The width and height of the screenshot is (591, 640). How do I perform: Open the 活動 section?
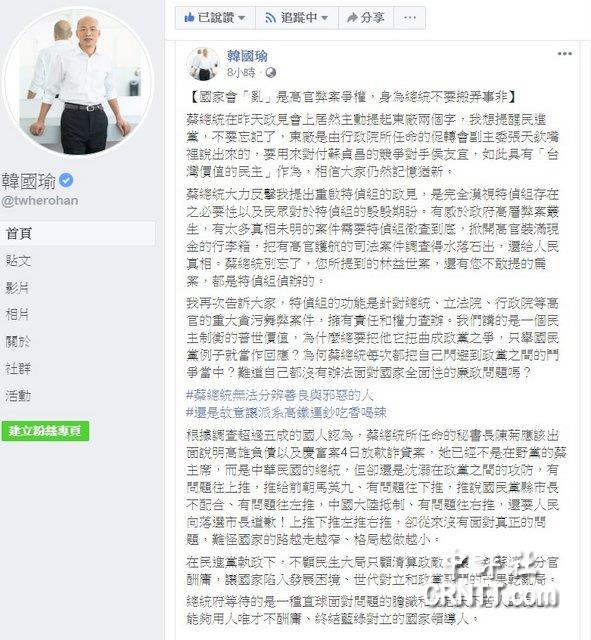[18, 396]
